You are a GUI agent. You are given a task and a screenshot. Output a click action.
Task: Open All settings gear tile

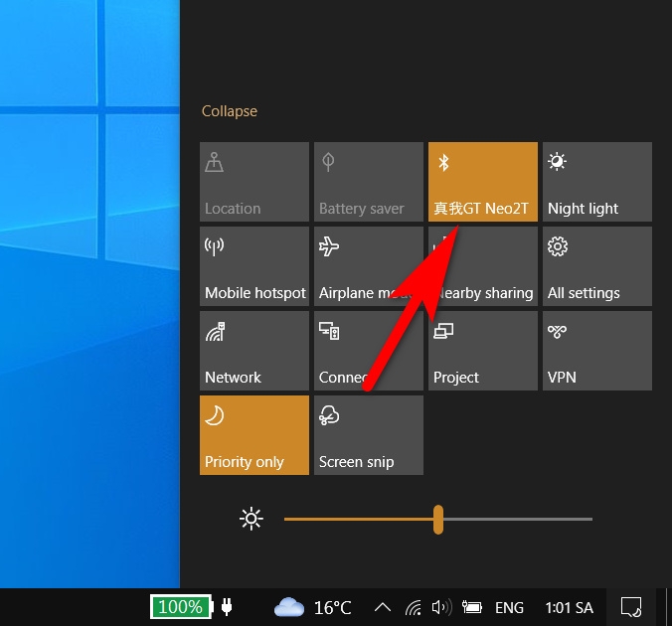(x=597, y=266)
